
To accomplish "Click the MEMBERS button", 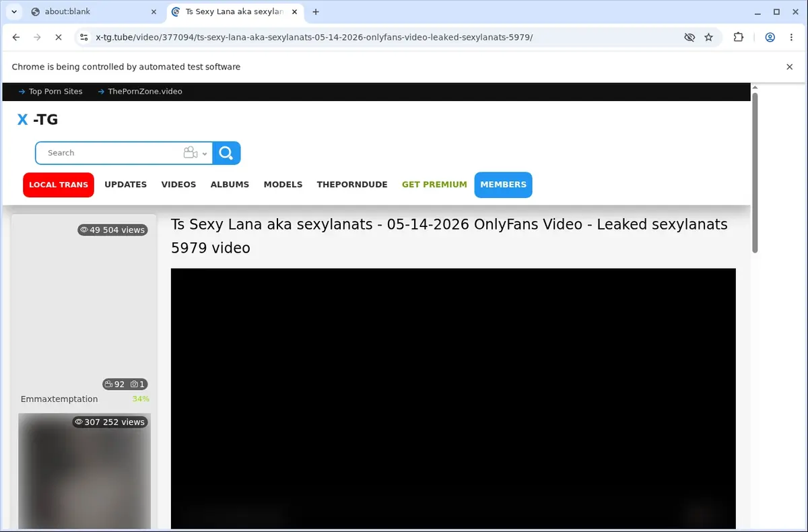I will pyautogui.click(x=503, y=185).
